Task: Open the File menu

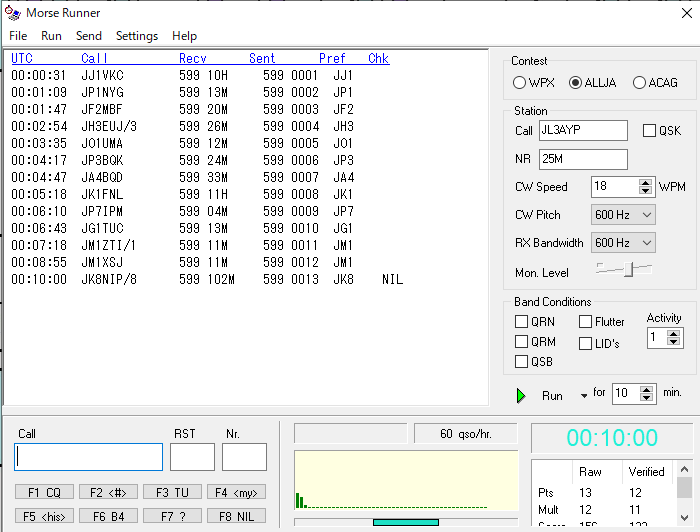Action: 18,36
